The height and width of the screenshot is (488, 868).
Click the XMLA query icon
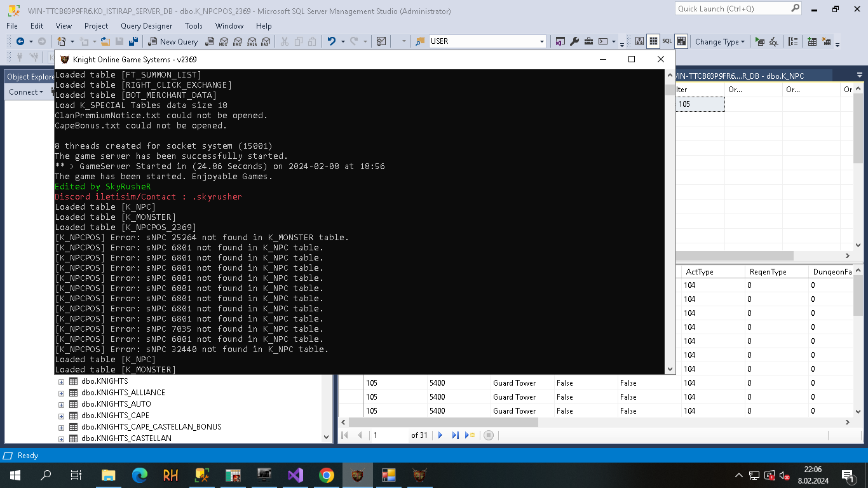coord(252,41)
